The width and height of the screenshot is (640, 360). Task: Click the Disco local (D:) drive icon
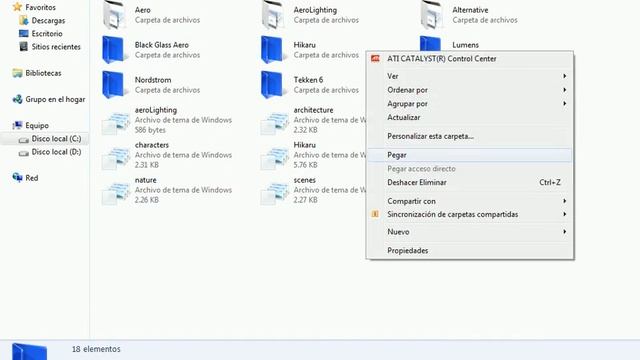click(24, 153)
